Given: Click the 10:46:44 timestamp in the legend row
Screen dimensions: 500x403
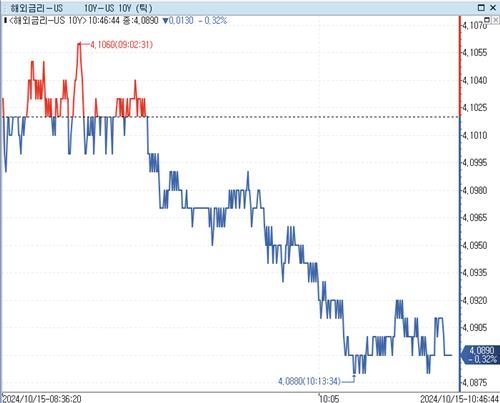Looking at the screenshot, I should click(104, 21).
